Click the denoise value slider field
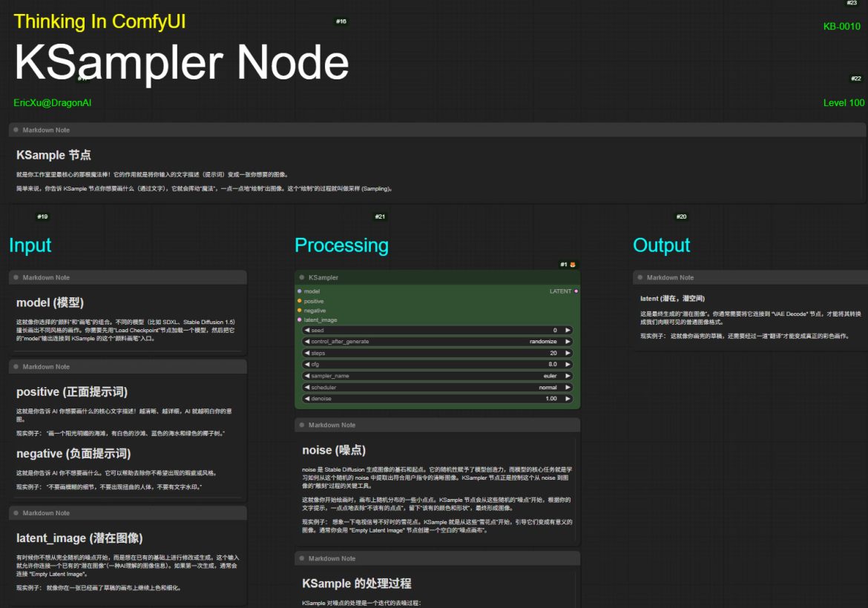The height and width of the screenshot is (608, 868). pyautogui.click(x=438, y=399)
